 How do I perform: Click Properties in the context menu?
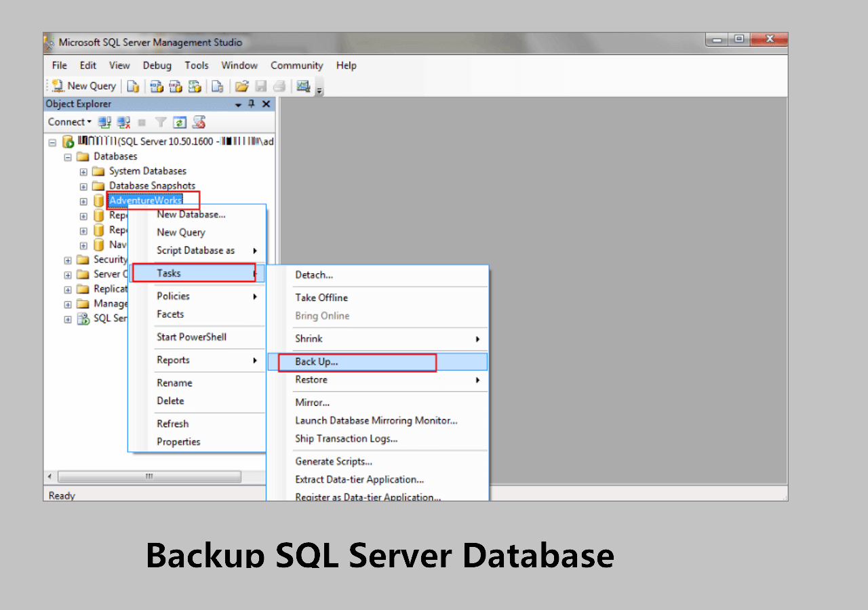tap(178, 442)
